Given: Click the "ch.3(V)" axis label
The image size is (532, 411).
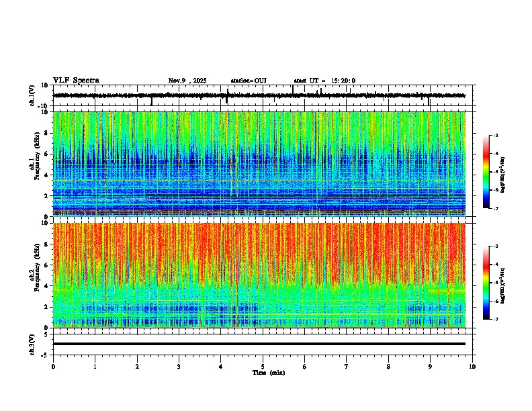Looking at the screenshot, I should (32, 345).
